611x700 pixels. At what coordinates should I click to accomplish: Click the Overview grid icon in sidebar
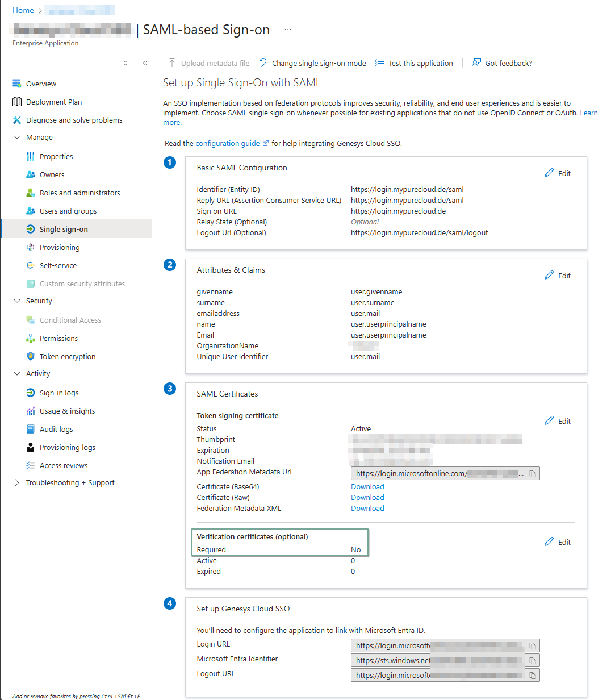pyautogui.click(x=17, y=84)
